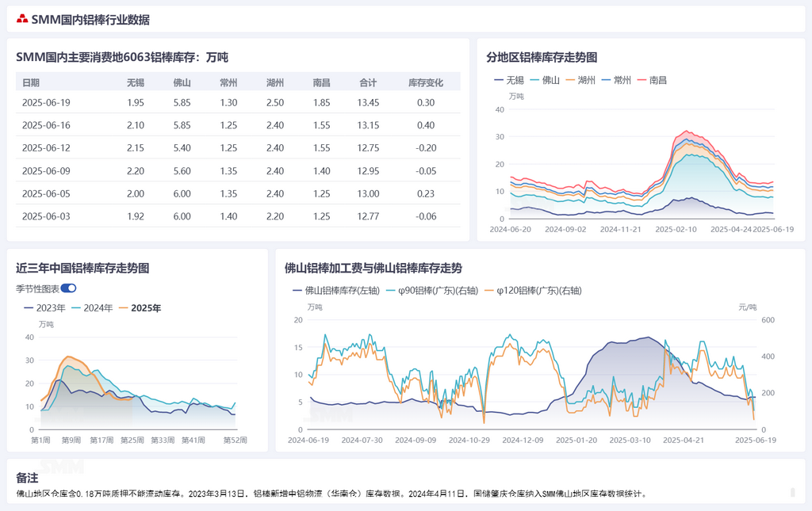This screenshot has width=812, height=511.
Task: Click the 备注 section heading
Action: pyautogui.click(x=27, y=478)
